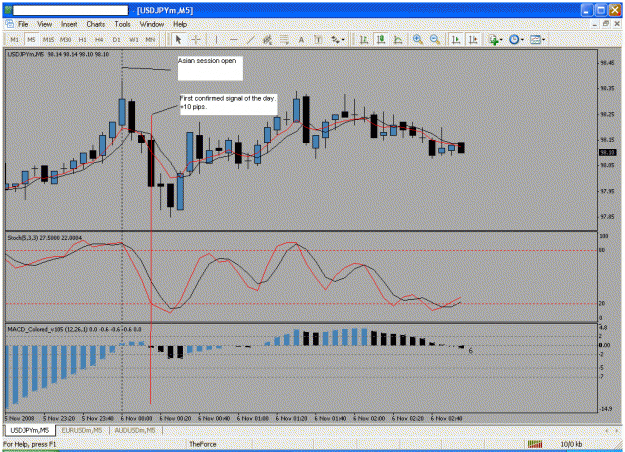Switch to M5 timeframe

click(x=31, y=39)
